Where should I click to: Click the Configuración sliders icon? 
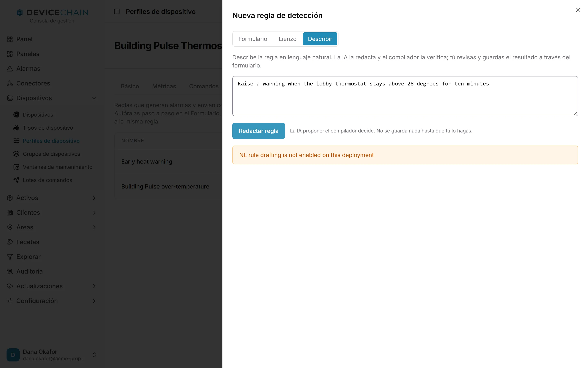pos(10,301)
